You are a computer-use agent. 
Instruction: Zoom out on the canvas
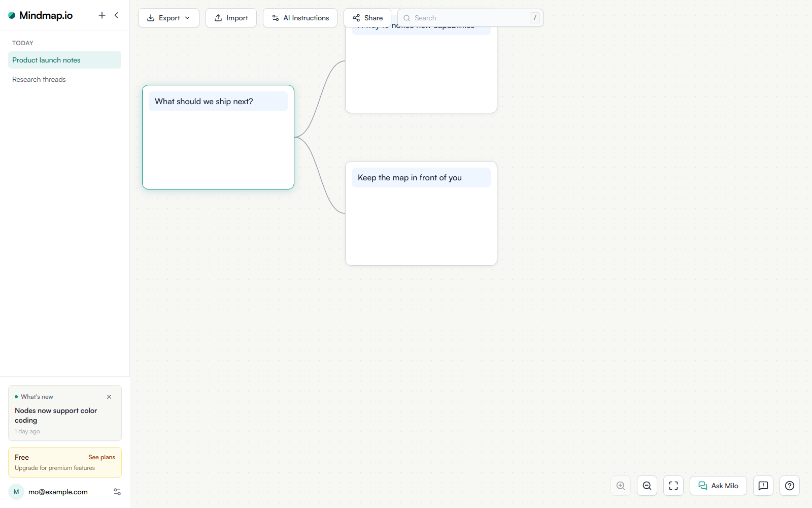coord(647,486)
